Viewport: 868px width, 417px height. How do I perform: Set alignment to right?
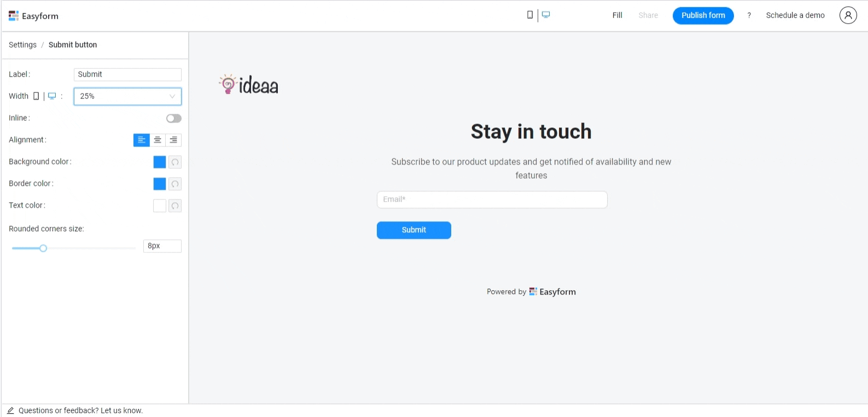tap(173, 140)
